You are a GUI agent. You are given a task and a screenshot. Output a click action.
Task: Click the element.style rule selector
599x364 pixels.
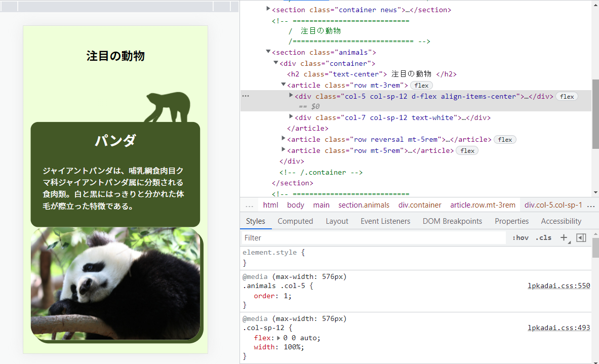click(x=270, y=253)
